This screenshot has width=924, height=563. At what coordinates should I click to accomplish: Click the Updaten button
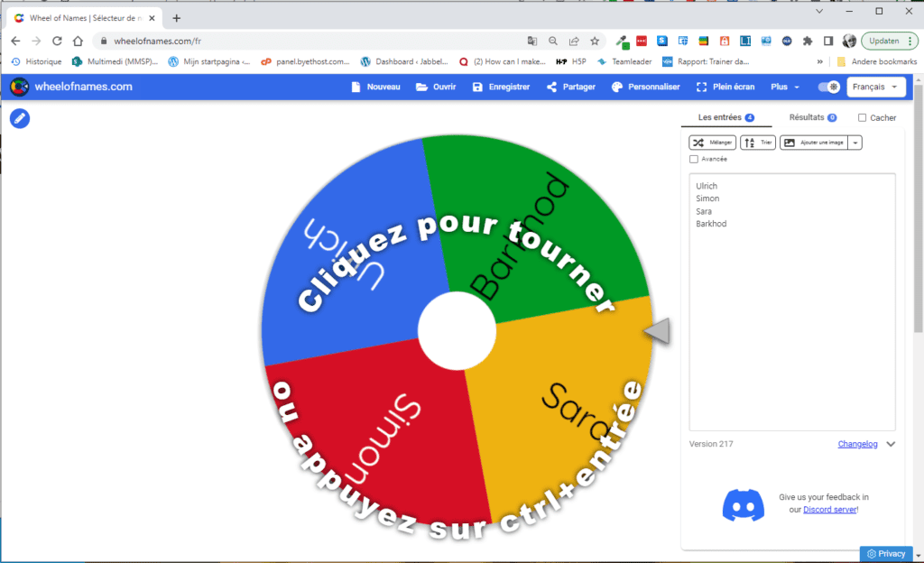(889, 41)
